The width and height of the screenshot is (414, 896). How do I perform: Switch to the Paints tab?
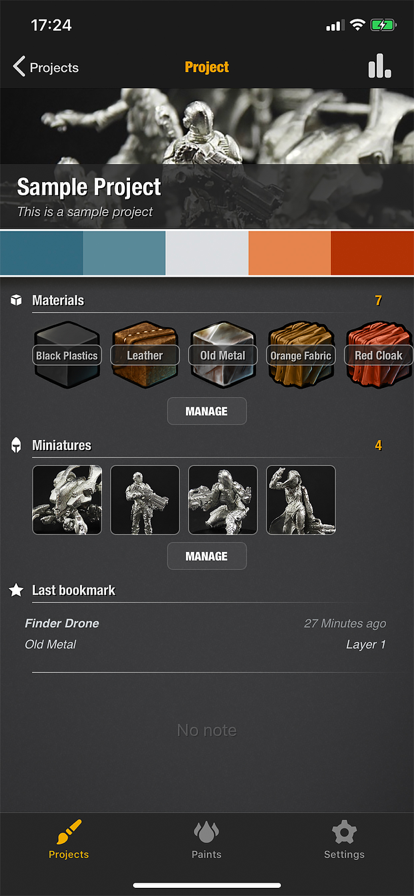(x=206, y=841)
